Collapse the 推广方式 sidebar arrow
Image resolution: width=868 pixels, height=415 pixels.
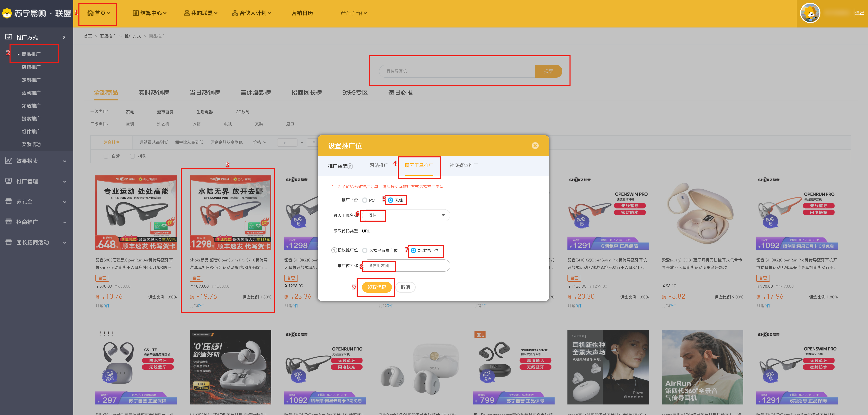click(64, 37)
